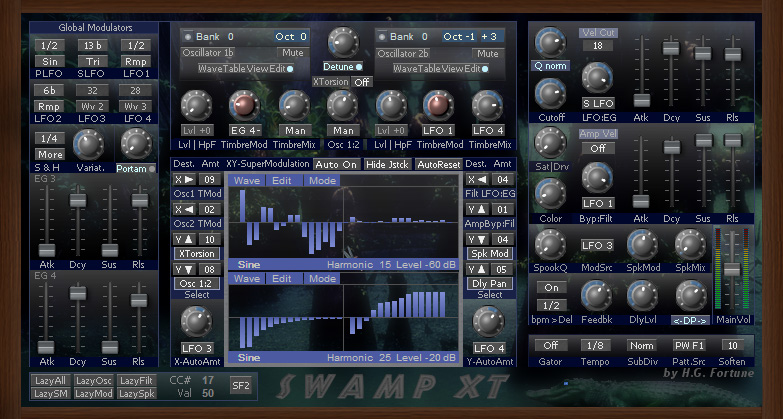Click the Soften value field 10

[x=733, y=345]
